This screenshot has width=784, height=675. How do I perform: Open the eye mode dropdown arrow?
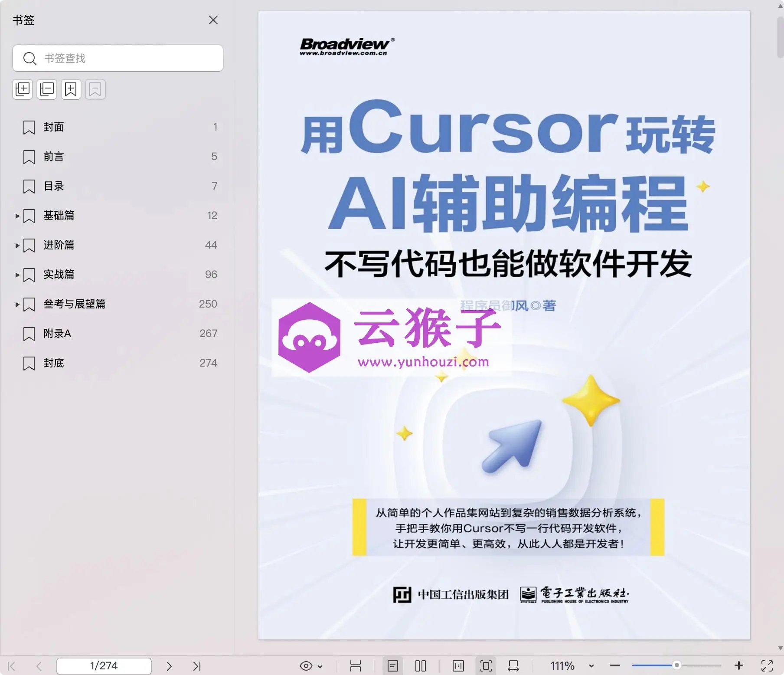point(320,666)
